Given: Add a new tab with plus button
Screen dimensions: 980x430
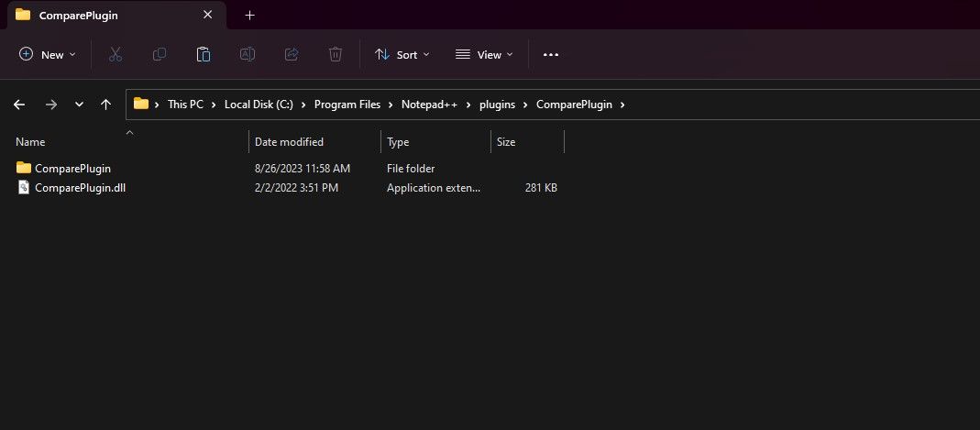Looking at the screenshot, I should (x=250, y=16).
